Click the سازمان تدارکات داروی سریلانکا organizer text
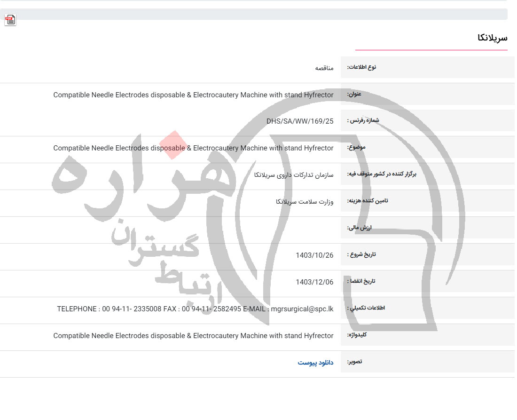The width and height of the screenshot is (517, 420). [294, 175]
